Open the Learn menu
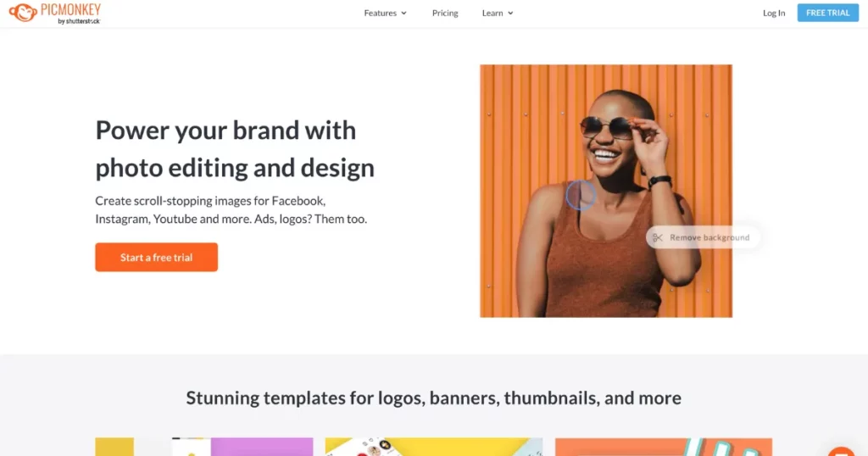This screenshot has height=456, width=868. coord(498,14)
